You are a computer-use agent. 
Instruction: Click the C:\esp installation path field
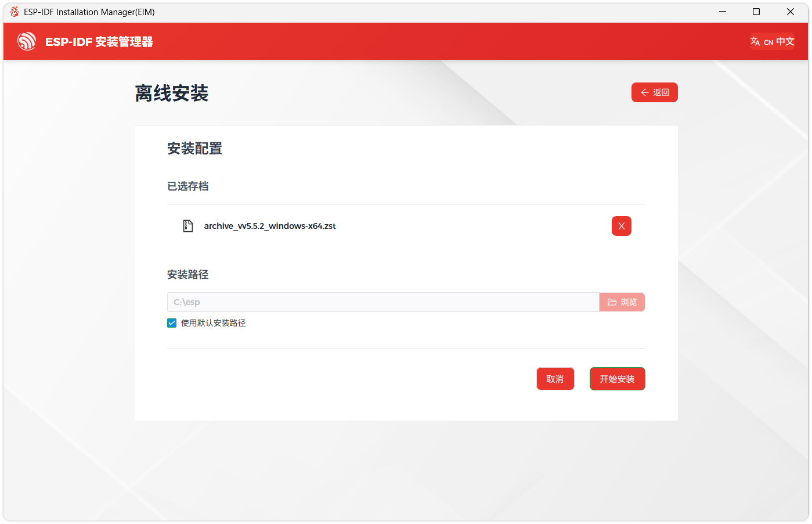click(383, 302)
